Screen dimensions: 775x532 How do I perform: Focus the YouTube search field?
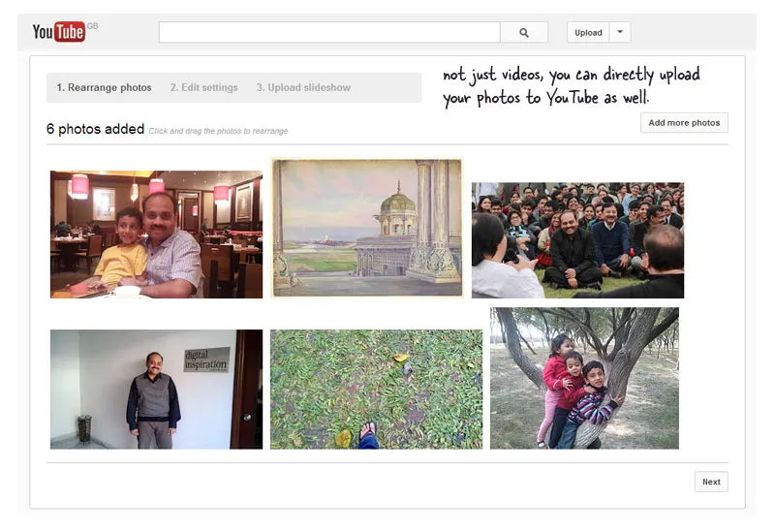coord(329,33)
